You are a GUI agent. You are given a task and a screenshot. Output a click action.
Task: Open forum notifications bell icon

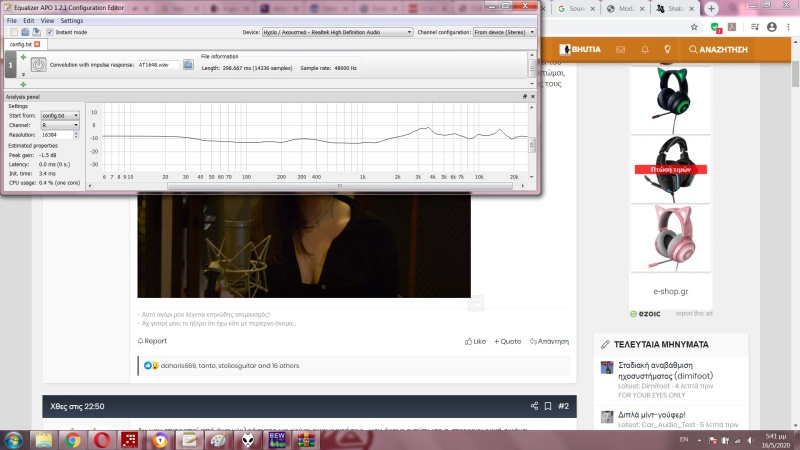click(645, 49)
